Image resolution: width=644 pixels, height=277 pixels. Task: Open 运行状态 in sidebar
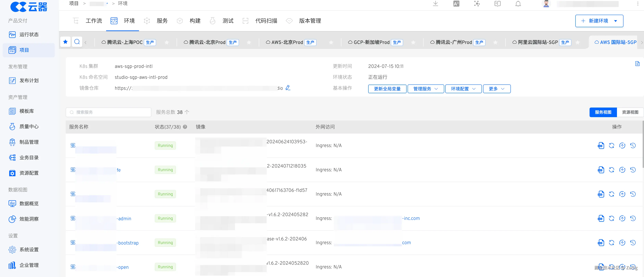29,35
